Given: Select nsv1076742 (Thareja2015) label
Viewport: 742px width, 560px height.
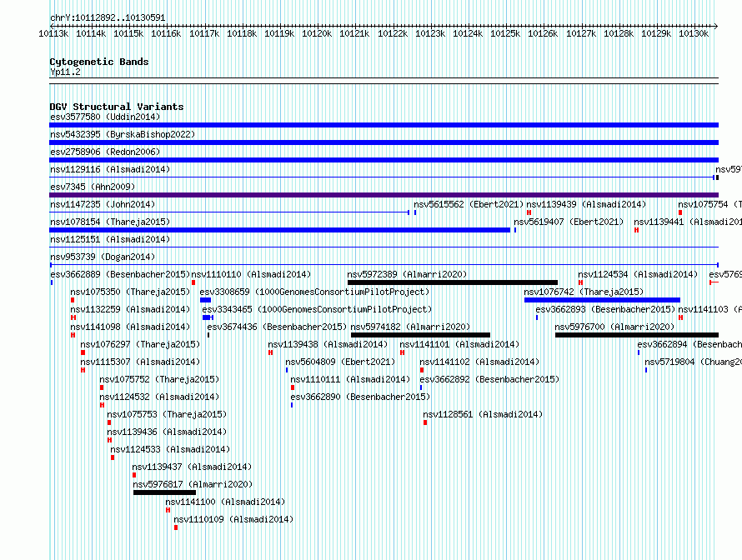Looking at the screenshot, I should click(584, 292).
